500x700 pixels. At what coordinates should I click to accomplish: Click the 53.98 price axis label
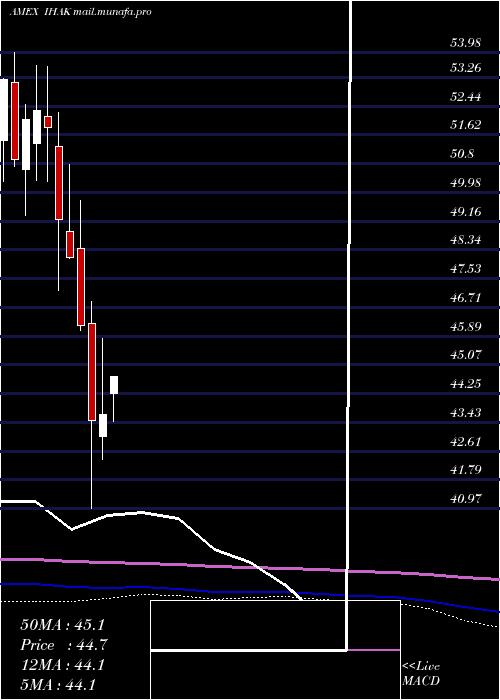pos(466,43)
